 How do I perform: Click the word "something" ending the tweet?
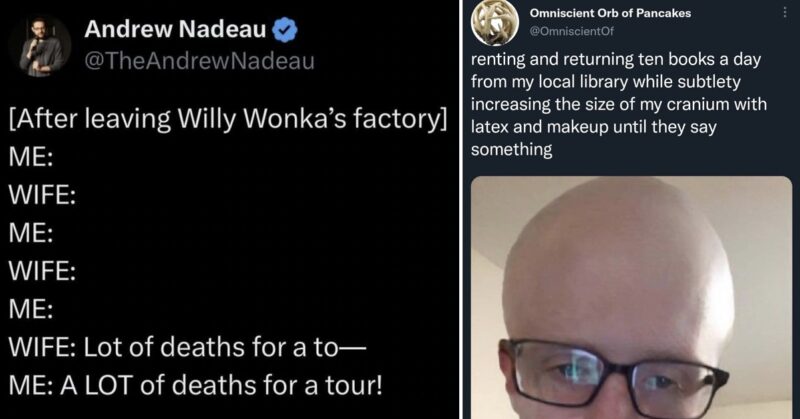511,150
